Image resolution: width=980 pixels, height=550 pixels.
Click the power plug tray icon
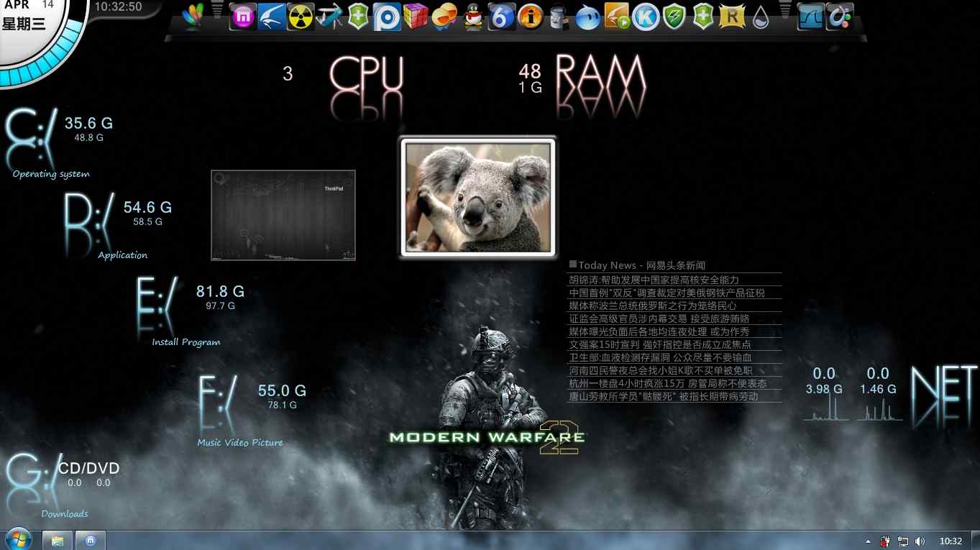pyautogui.click(x=885, y=541)
